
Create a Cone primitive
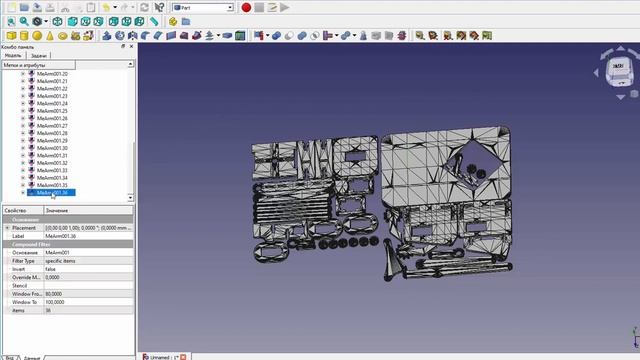pos(50,36)
